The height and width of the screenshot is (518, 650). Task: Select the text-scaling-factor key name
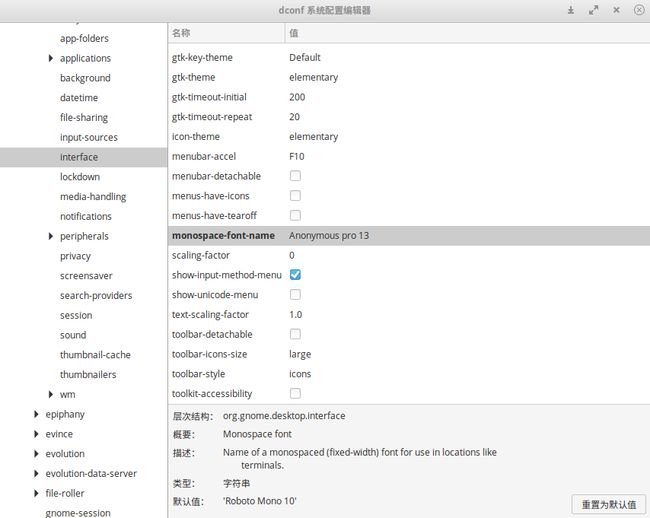coord(210,315)
